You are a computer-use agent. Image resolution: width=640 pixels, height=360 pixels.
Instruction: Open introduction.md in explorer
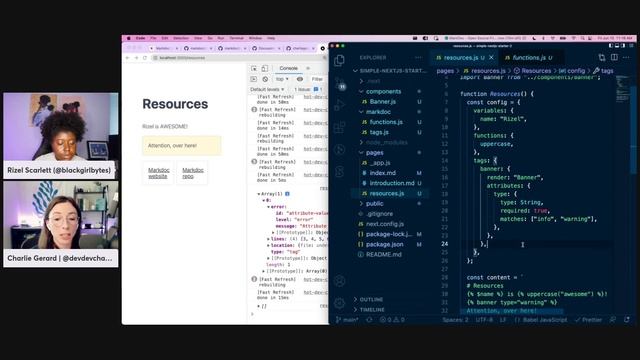[390, 183]
